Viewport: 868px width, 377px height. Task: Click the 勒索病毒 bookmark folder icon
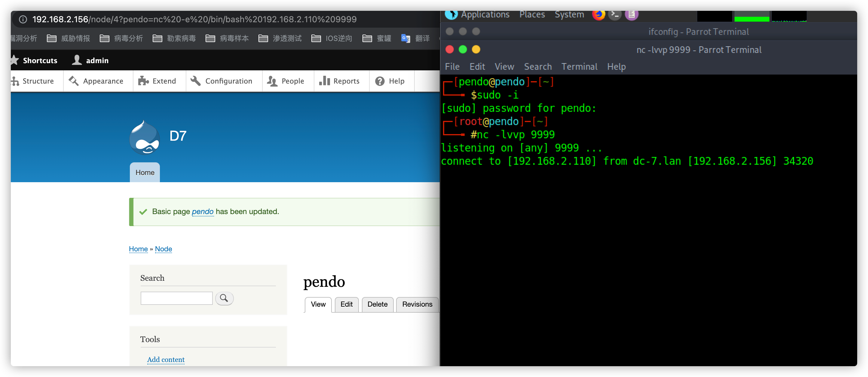pos(157,38)
